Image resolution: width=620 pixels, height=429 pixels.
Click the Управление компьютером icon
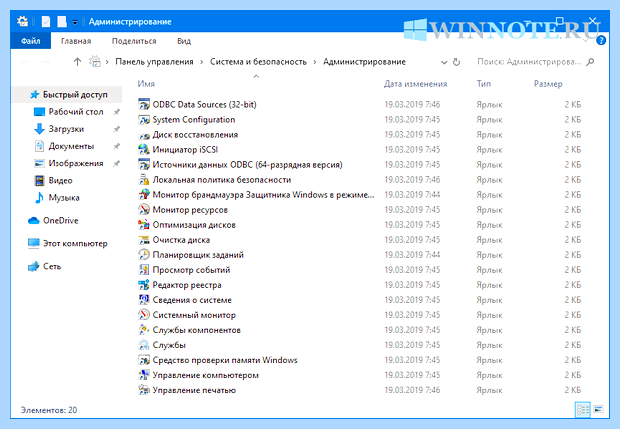tap(144, 375)
